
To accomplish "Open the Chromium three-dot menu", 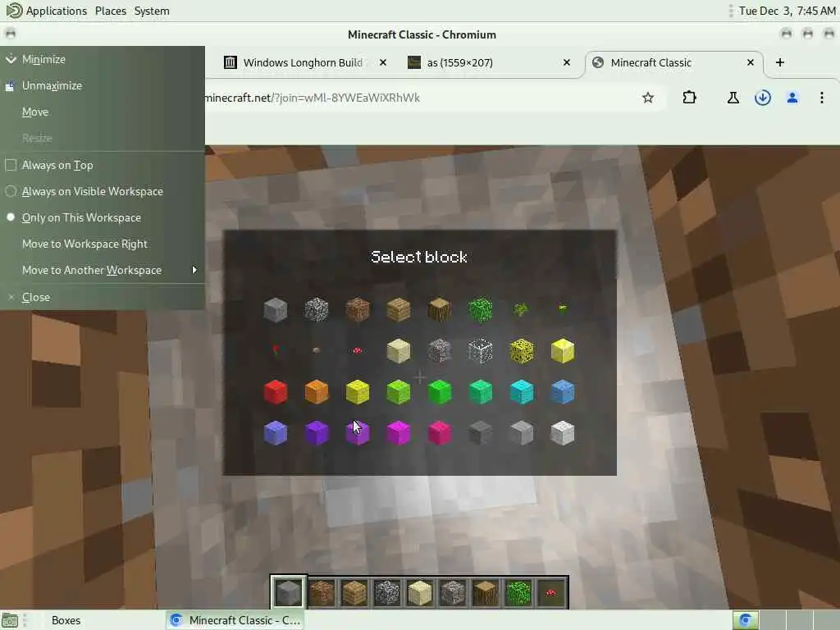I will click(x=822, y=98).
